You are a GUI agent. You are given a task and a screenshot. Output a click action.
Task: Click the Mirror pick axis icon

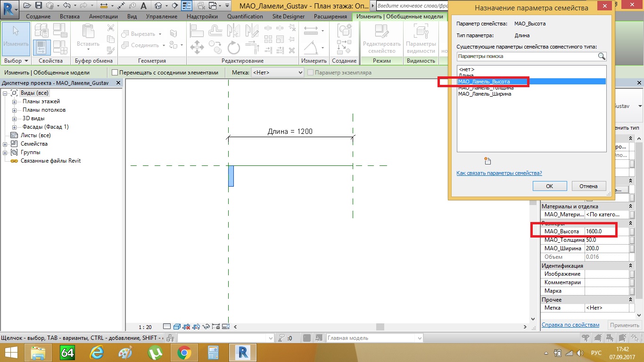[234, 30]
